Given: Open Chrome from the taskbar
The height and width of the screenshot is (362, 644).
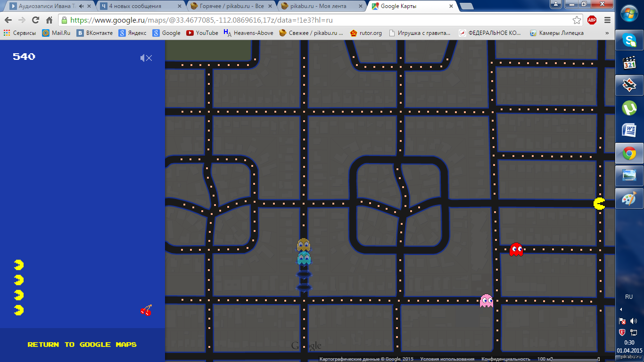Looking at the screenshot, I should (x=629, y=153).
